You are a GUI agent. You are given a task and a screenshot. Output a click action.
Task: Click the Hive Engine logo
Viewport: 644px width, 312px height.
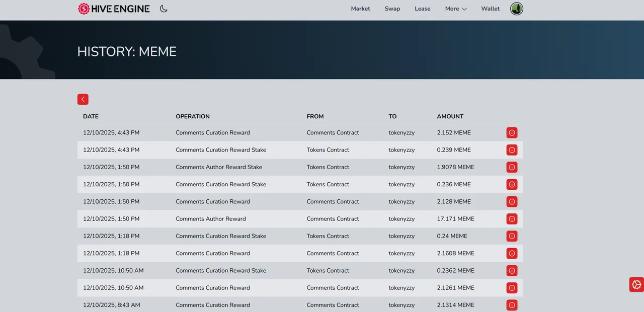click(x=114, y=9)
